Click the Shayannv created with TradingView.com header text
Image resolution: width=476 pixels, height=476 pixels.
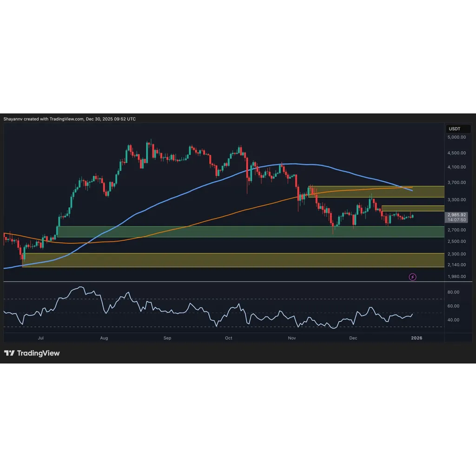coord(70,119)
